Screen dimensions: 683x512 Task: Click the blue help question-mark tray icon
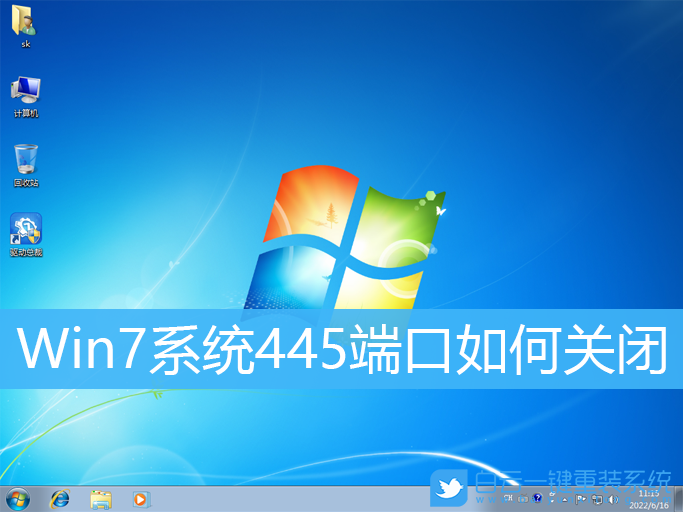[538, 498]
